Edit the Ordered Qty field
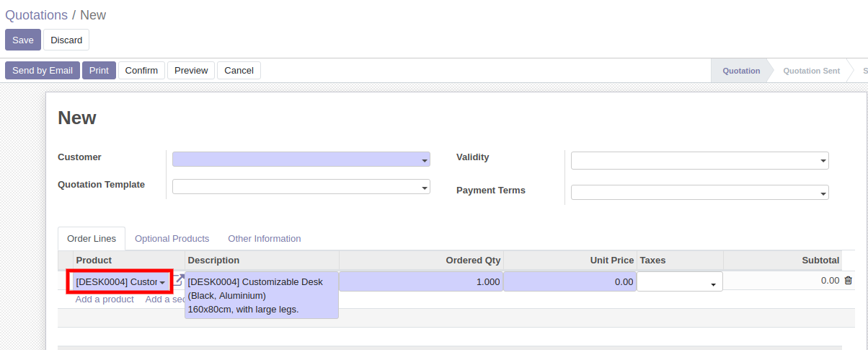 click(421, 281)
